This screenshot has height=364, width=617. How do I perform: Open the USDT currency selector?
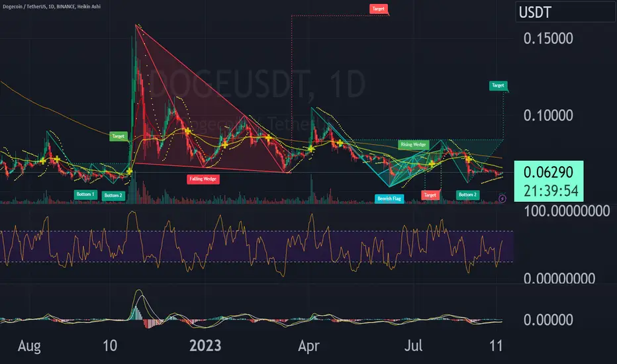coord(566,12)
